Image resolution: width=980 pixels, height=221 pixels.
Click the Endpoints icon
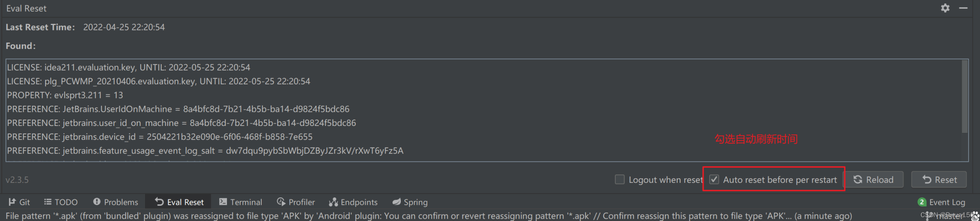(334, 202)
